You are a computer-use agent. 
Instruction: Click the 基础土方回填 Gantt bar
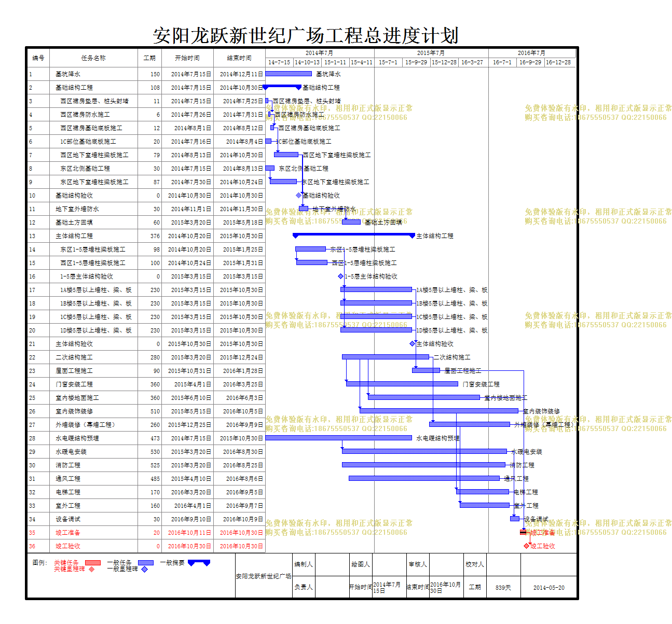tap(351, 222)
